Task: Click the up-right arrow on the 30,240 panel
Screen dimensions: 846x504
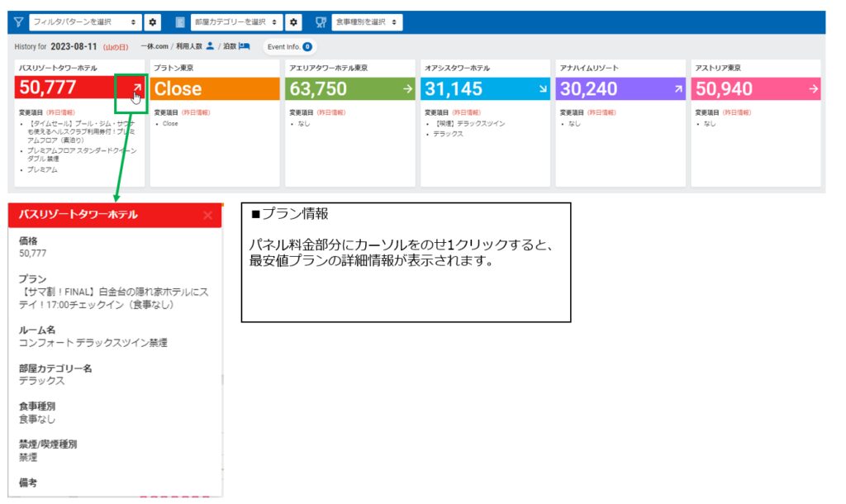Action: pyautogui.click(x=678, y=88)
